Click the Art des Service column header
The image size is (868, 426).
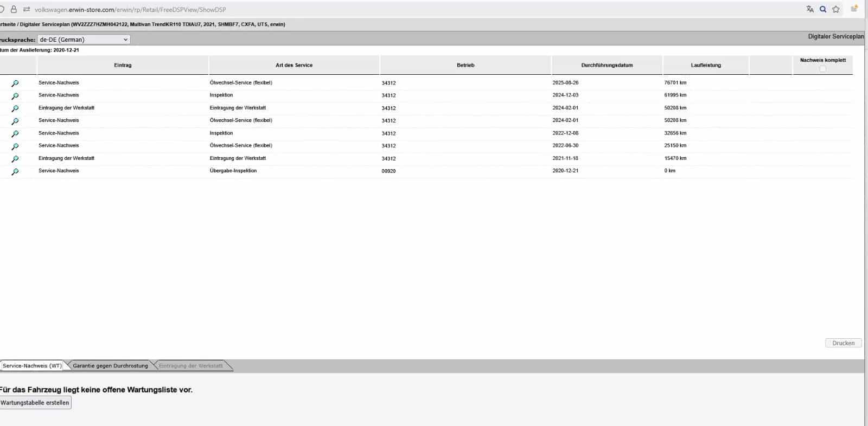coord(294,65)
